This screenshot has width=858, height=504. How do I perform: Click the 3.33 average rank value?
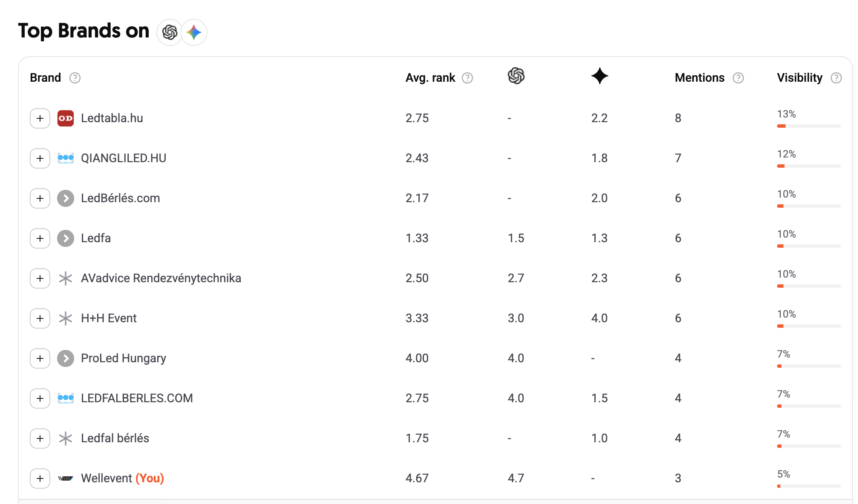tap(417, 318)
